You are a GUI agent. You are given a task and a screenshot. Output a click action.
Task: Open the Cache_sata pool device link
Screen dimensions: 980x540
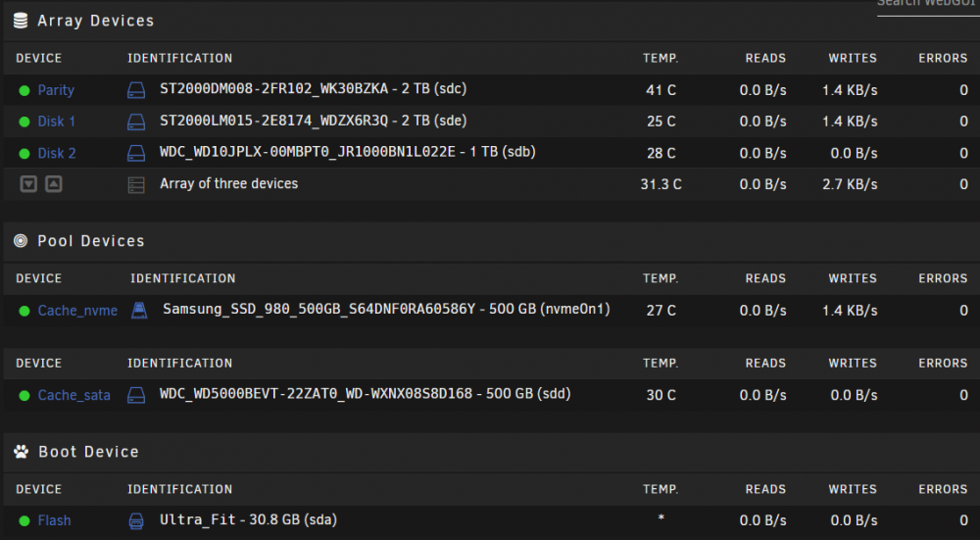tap(73, 395)
